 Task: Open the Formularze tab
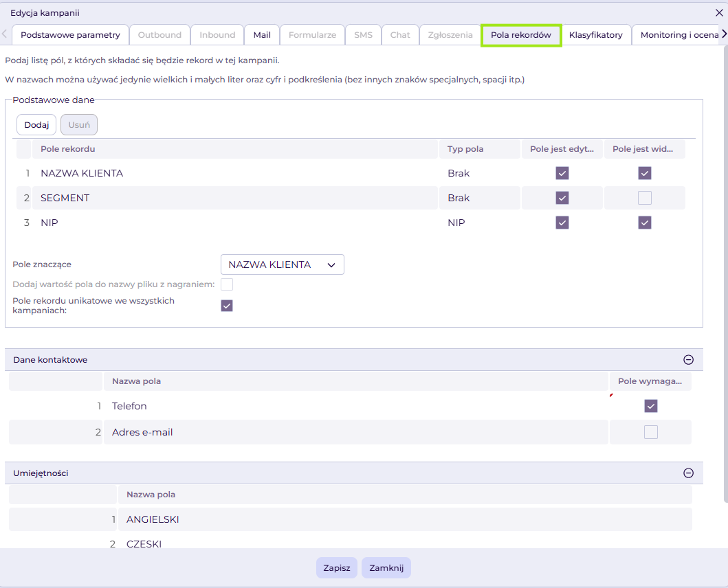(x=313, y=35)
